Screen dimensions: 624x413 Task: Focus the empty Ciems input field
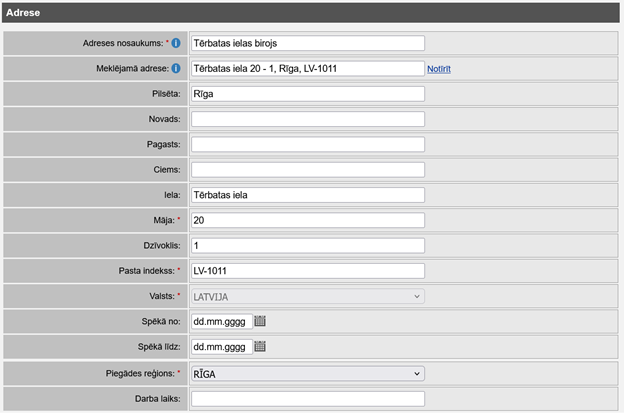click(x=307, y=170)
